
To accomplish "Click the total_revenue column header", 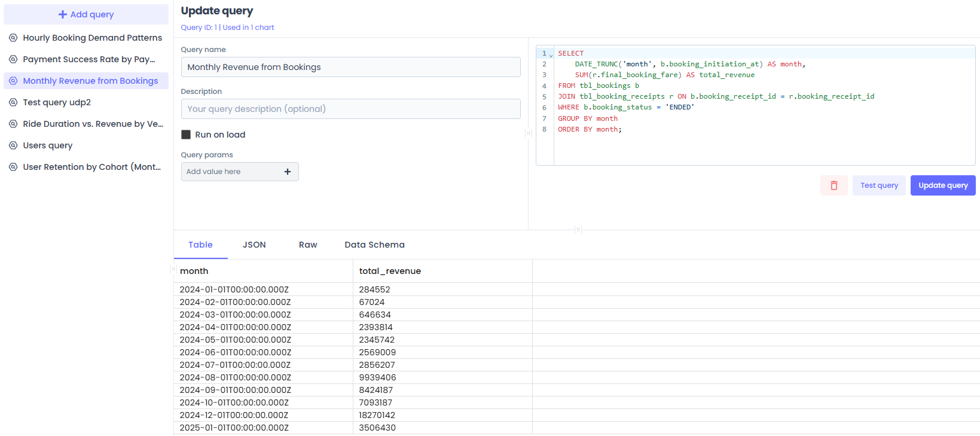I will 442,271.
